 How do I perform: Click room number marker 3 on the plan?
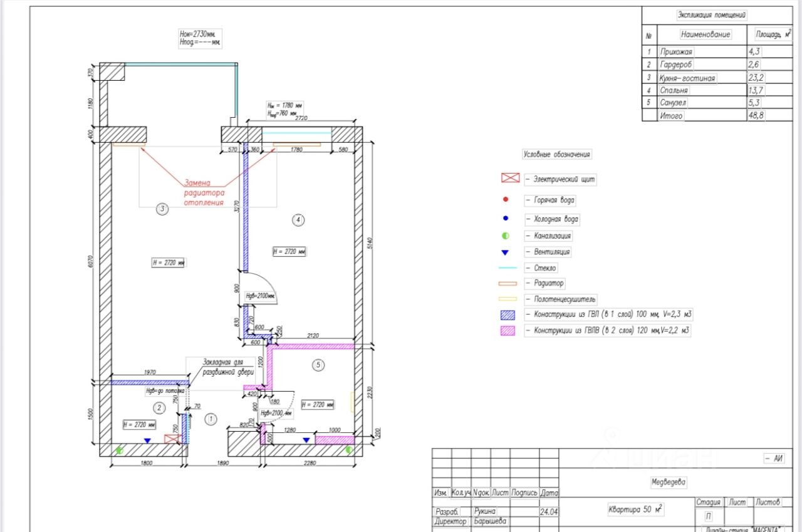162,209
